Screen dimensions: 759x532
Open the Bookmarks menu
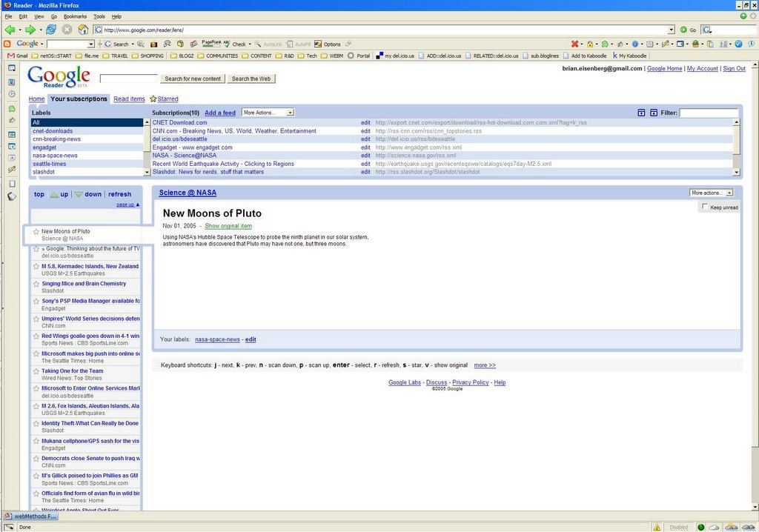tap(75, 16)
